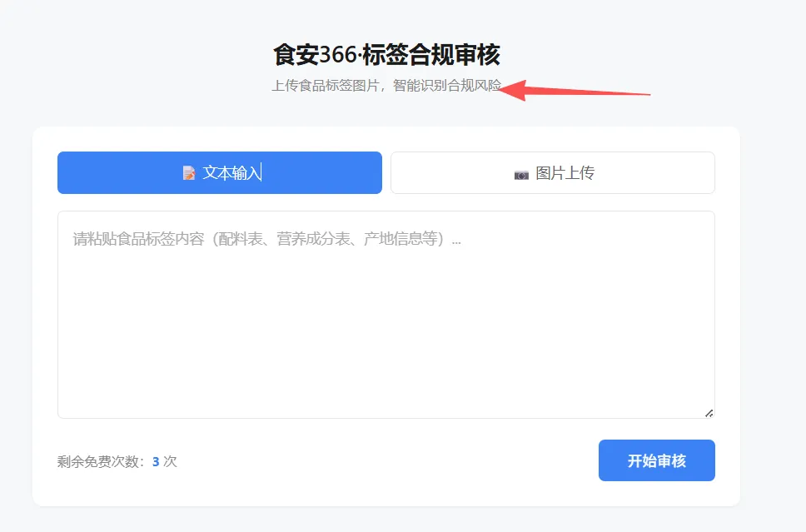
Task: Click the 剩余免费次数 label
Action: point(100,460)
